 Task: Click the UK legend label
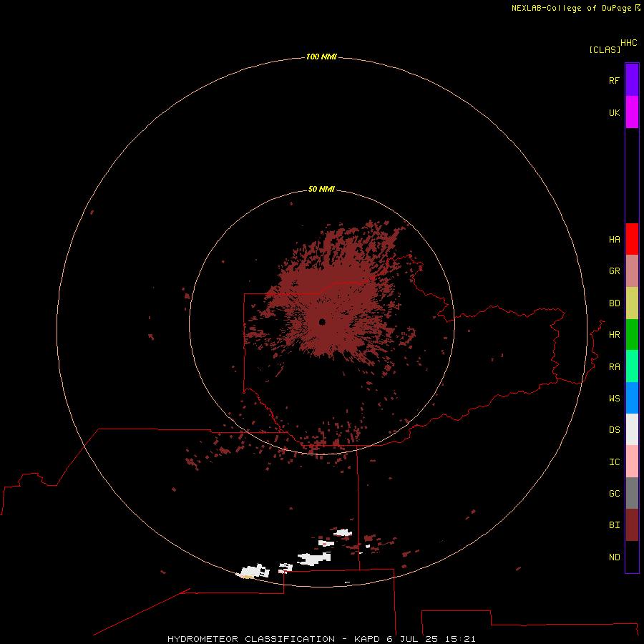click(x=614, y=112)
